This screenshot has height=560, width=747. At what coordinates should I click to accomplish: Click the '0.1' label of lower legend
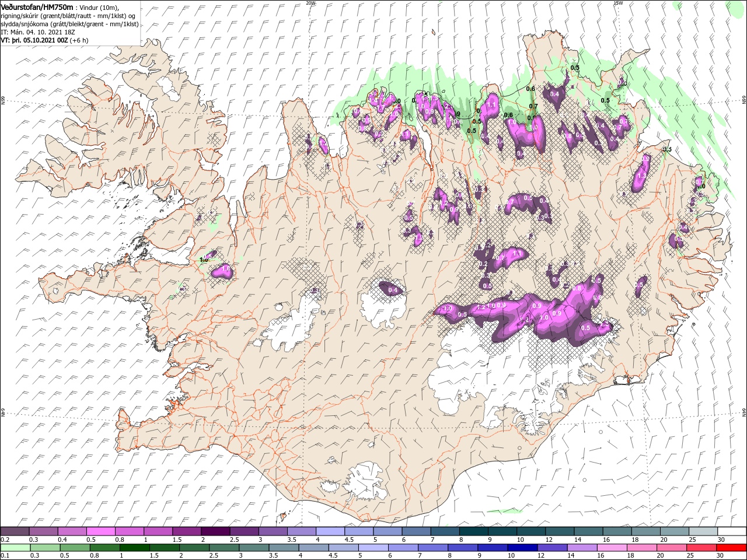point(4,556)
